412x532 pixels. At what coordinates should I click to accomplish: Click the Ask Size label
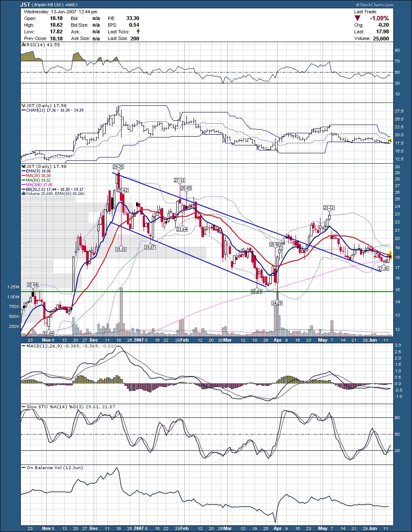click(81, 38)
